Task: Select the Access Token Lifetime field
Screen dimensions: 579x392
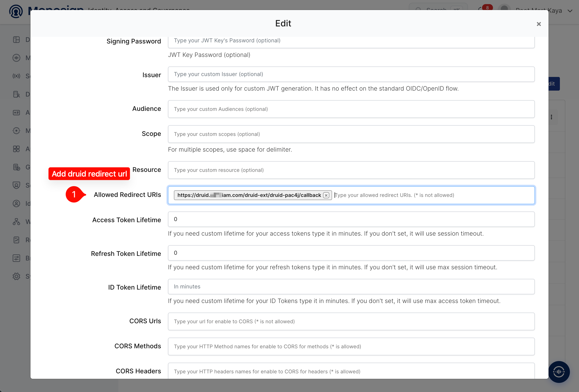Action: [x=351, y=219]
